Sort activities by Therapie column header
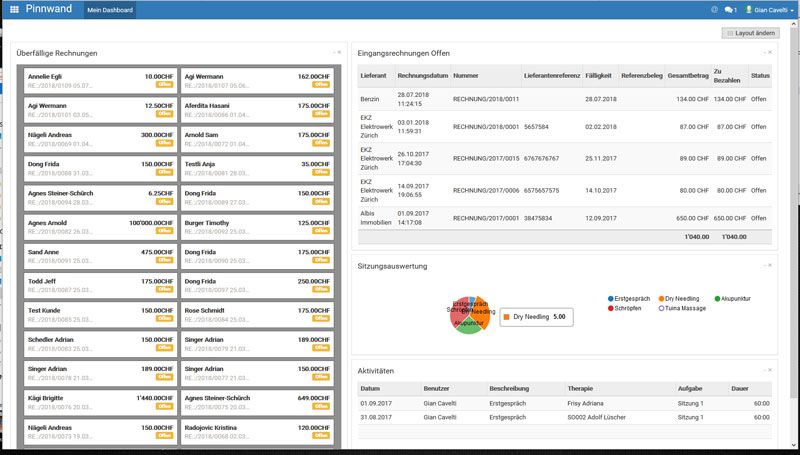 [x=580, y=389]
